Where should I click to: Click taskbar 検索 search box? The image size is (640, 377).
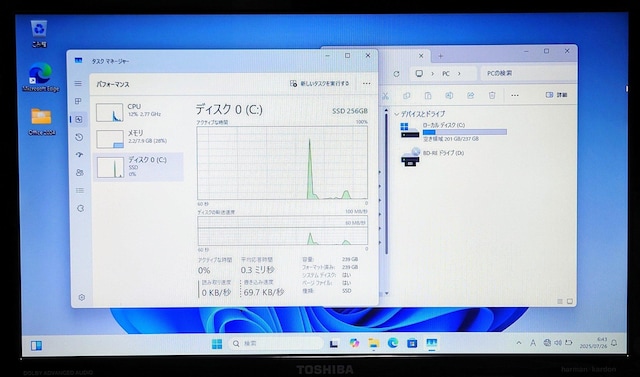[x=276, y=344]
